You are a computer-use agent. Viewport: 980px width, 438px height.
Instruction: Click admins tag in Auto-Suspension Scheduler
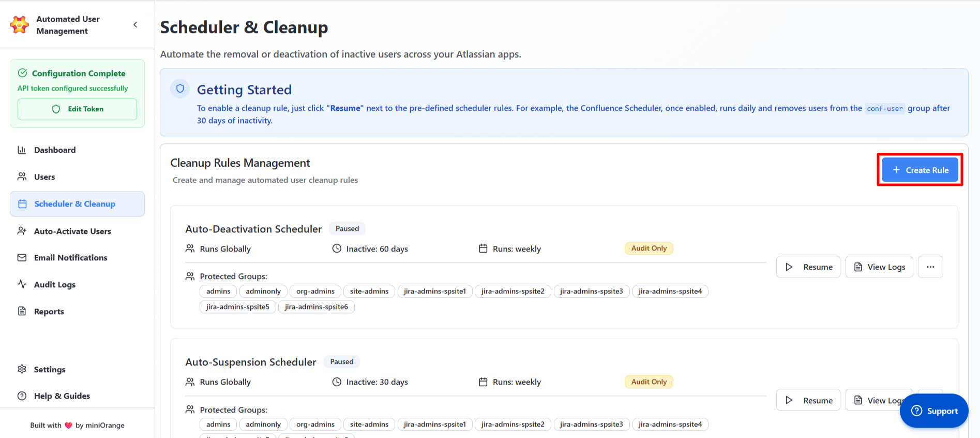pos(218,425)
